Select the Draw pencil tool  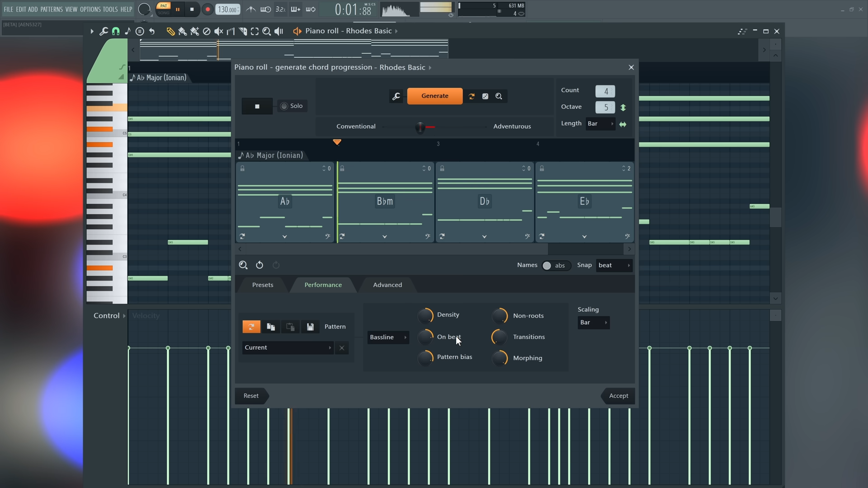tap(170, 31)
